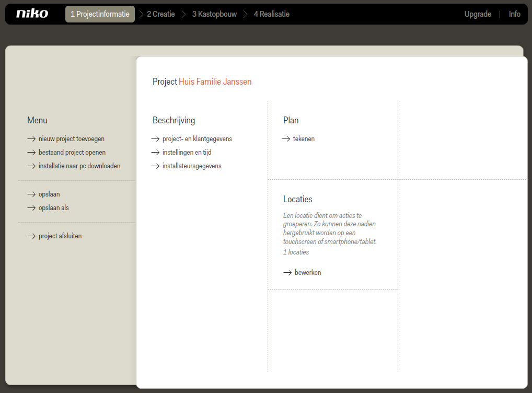Viewport: 532px width, 393px height.
Task: Open 'installateursgegevens' link
Action: [x=192, y=166]
